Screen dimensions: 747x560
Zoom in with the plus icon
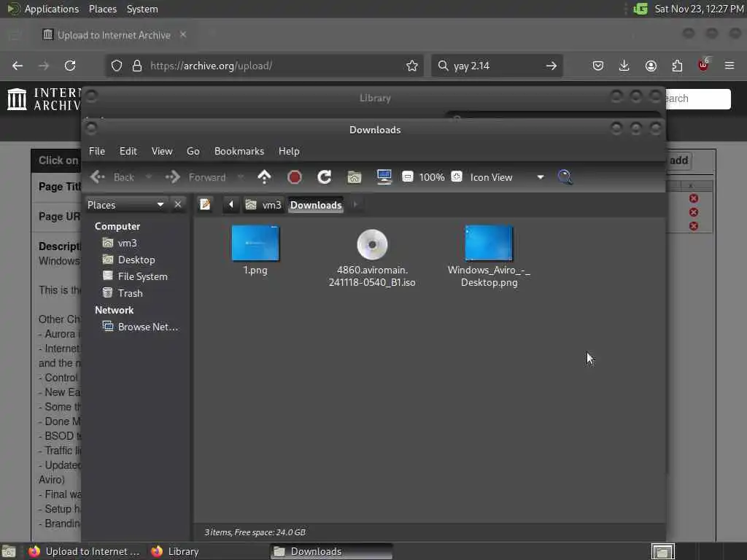(x=457, y=176)
